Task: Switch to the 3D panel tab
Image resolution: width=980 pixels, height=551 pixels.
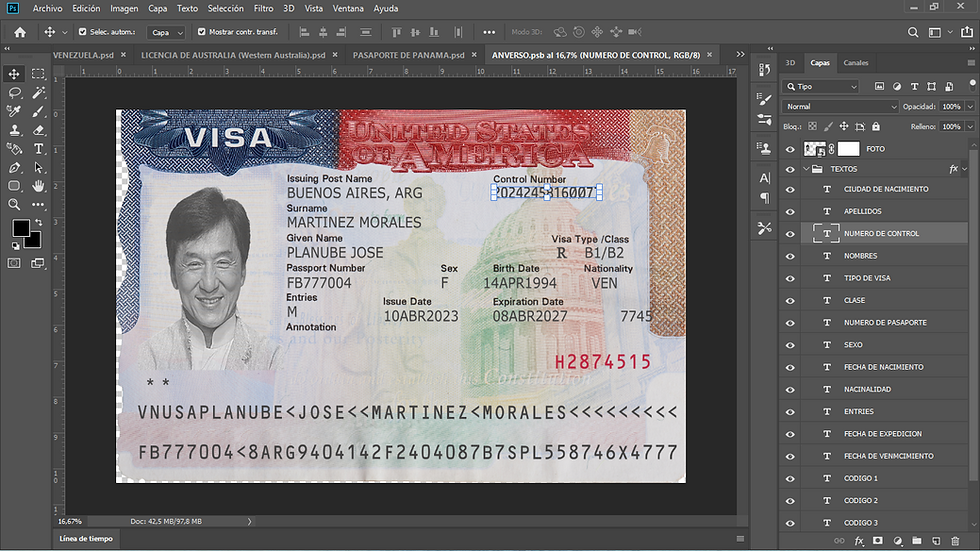Action: 790,62
